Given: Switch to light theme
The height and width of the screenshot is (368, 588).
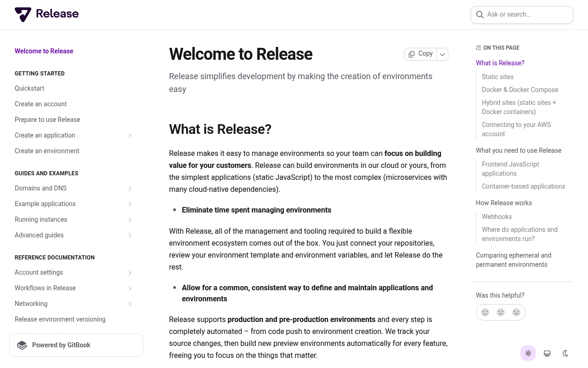Looking at the screenshot, I should click(x=528, y=353).
